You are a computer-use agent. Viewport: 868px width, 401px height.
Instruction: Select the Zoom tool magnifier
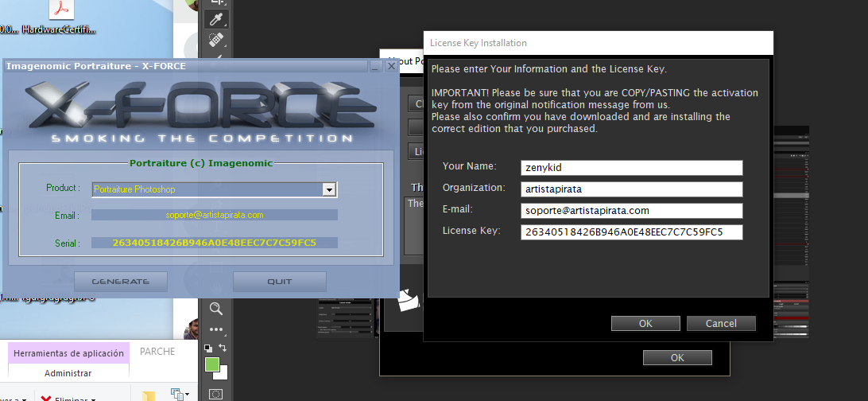[215, 309]
